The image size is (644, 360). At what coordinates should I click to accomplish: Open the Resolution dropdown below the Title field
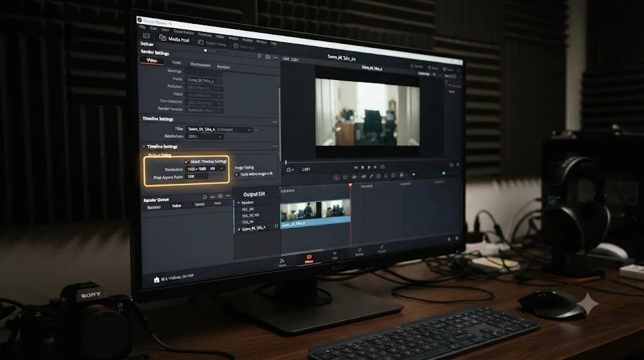click(x=204, y=137)
